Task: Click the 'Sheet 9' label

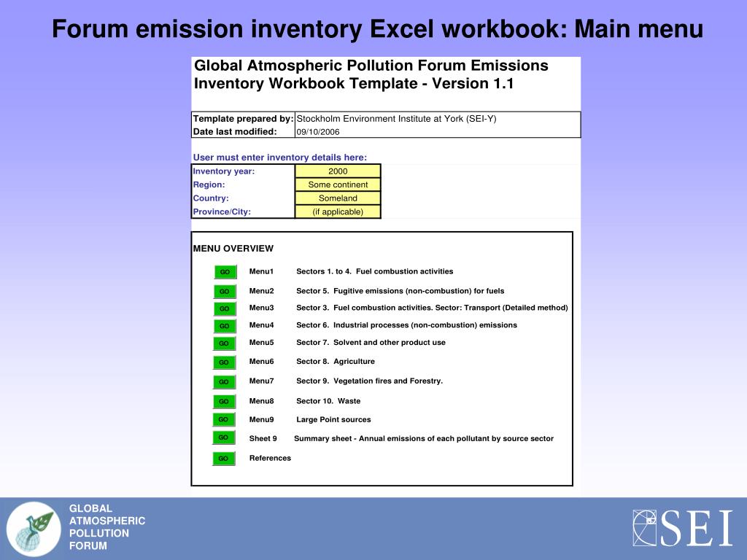Action: pyautogui.click(x=263, y=438)
